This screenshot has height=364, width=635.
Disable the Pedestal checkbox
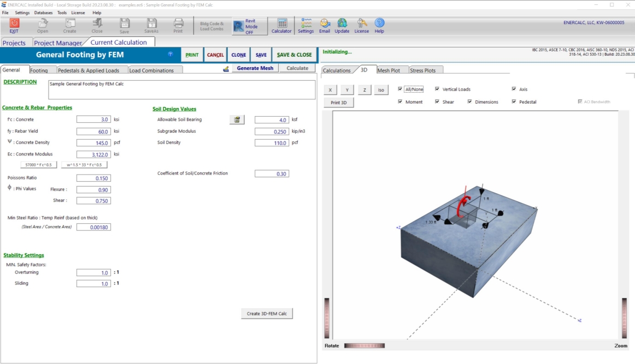514,102
